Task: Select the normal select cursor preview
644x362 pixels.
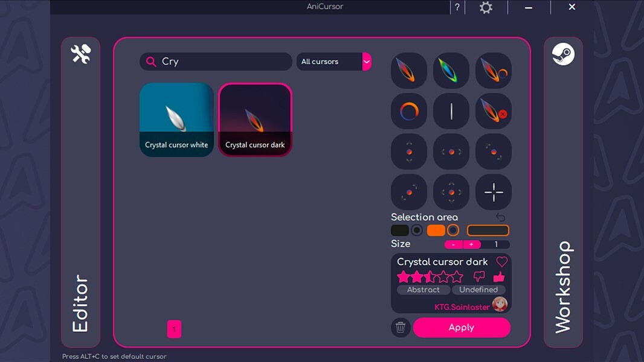Action: [409, 71]
